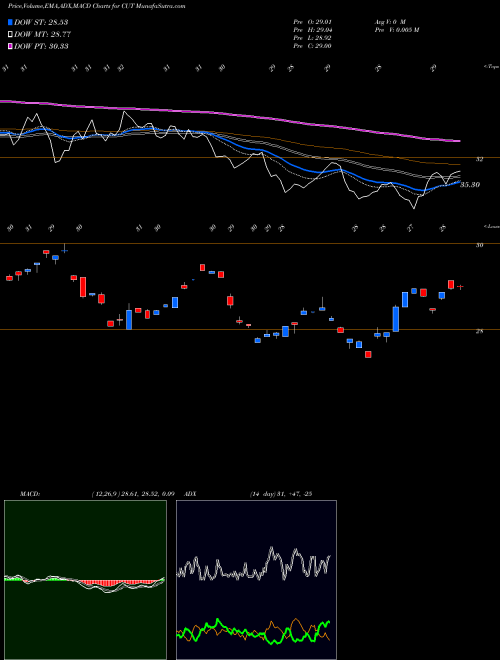Click the chart title mentioning MunafaSutra.com

tap(97, 6)
